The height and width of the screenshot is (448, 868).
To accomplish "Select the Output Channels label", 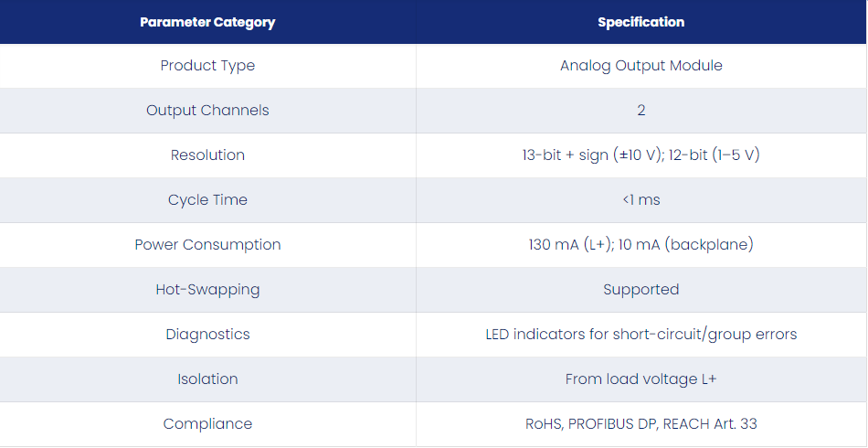I will point(207,111).
